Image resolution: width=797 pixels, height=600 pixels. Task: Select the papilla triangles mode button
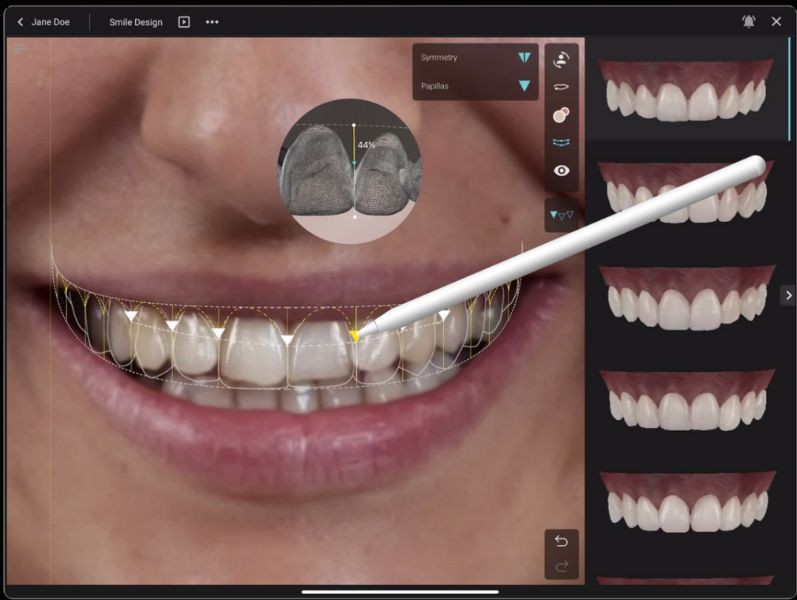coord(561,215)
